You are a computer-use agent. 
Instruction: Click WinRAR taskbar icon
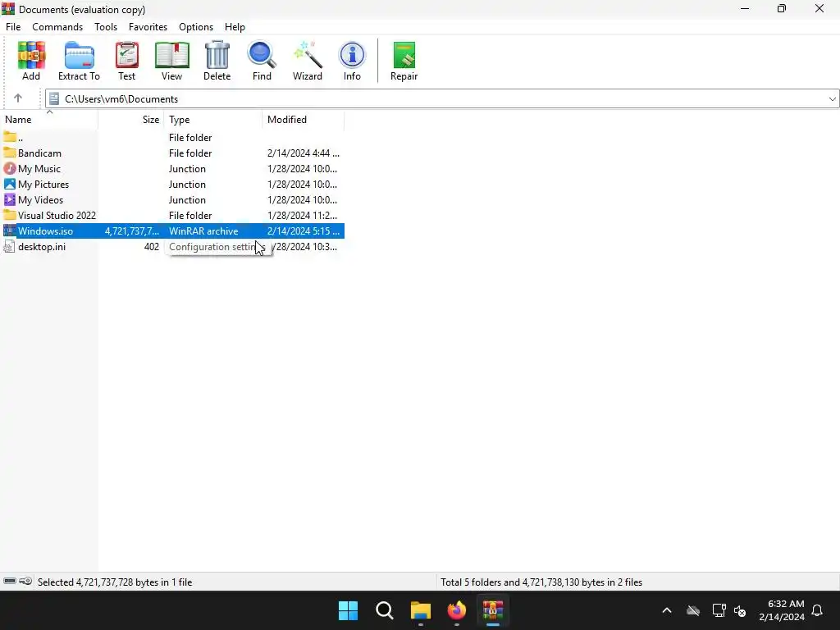click(493, 610)
